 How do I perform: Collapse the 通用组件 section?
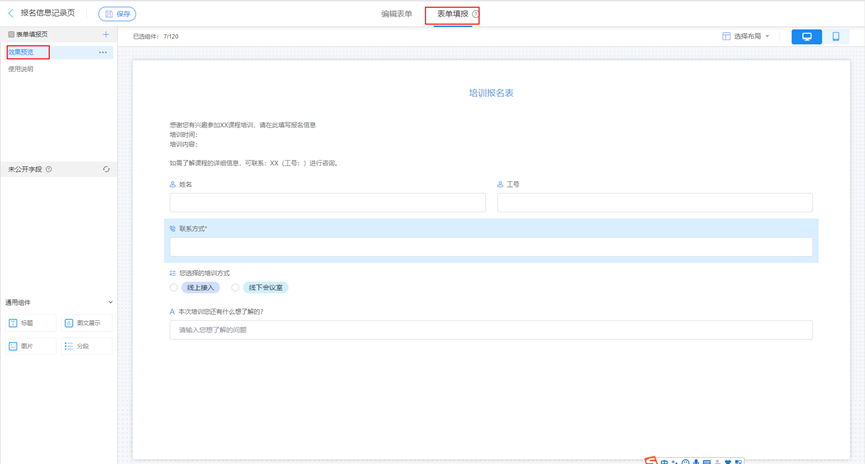(x=110, y=302)
